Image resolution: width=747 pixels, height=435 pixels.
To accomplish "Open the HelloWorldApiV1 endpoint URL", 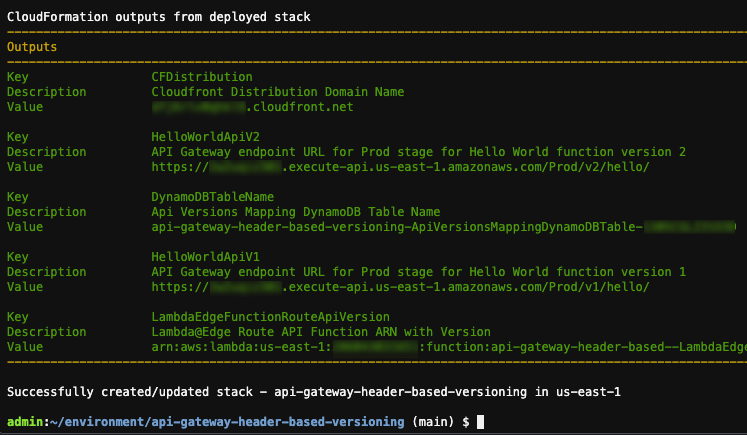I will pos(400,287).
